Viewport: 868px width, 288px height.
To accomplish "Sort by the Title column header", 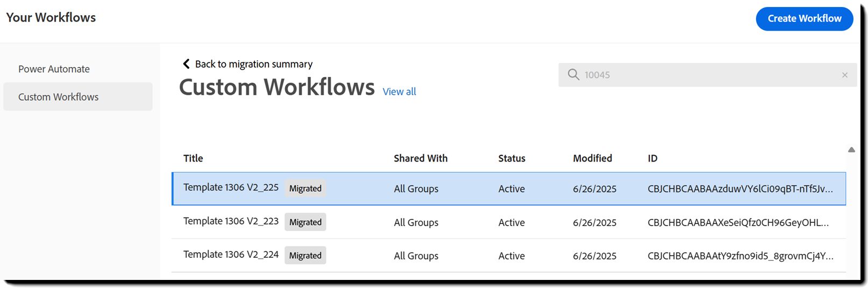I will (x=193, y=158).
